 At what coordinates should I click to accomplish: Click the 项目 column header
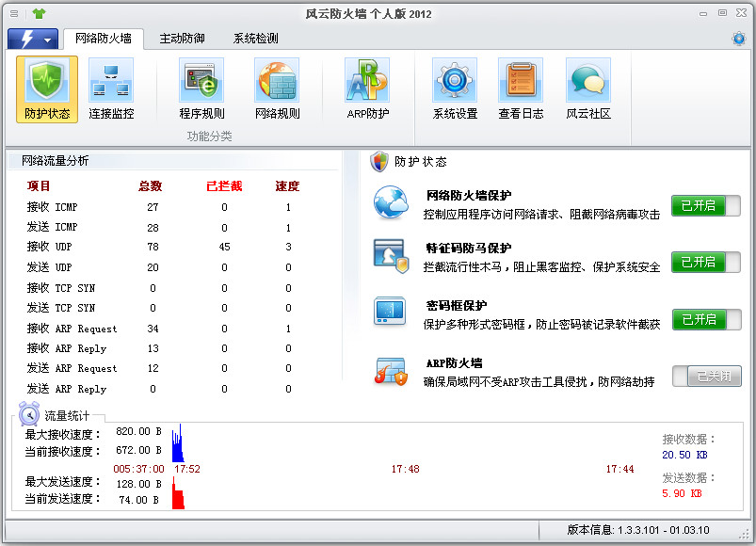point(39,186)
